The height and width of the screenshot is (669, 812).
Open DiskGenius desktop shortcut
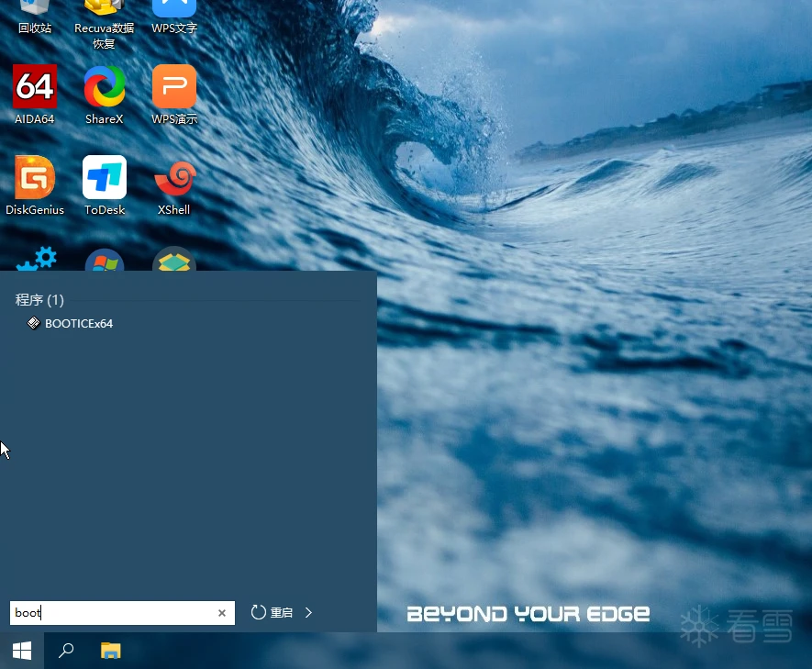[35, 185]
